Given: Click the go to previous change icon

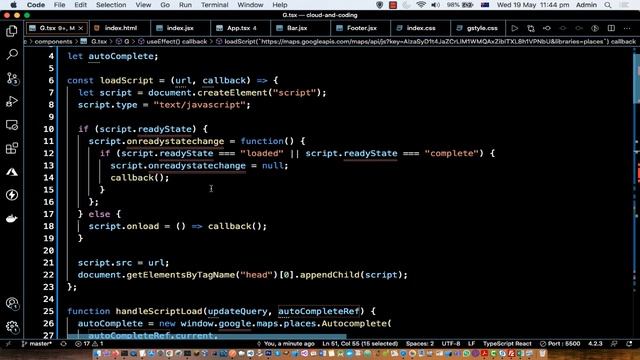Looking at the screenshot, I should 547,28.
